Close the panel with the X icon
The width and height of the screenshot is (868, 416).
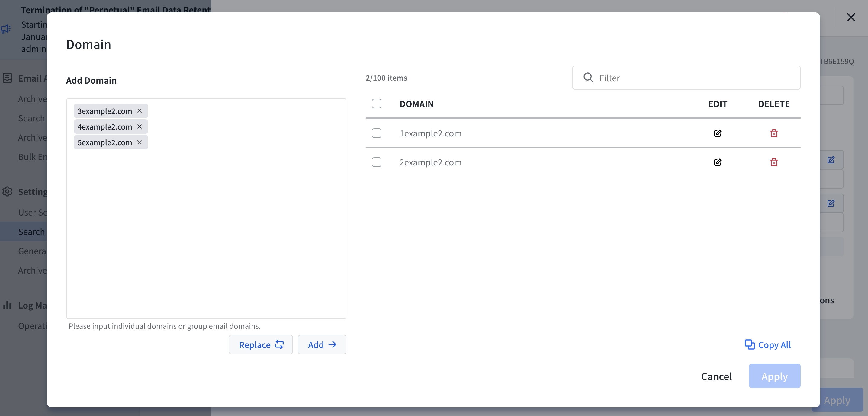[x=851, y=17]
